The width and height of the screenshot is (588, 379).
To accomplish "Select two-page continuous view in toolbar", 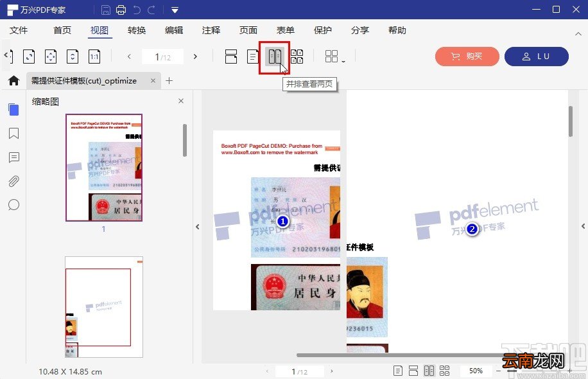I will pos(297,57).
